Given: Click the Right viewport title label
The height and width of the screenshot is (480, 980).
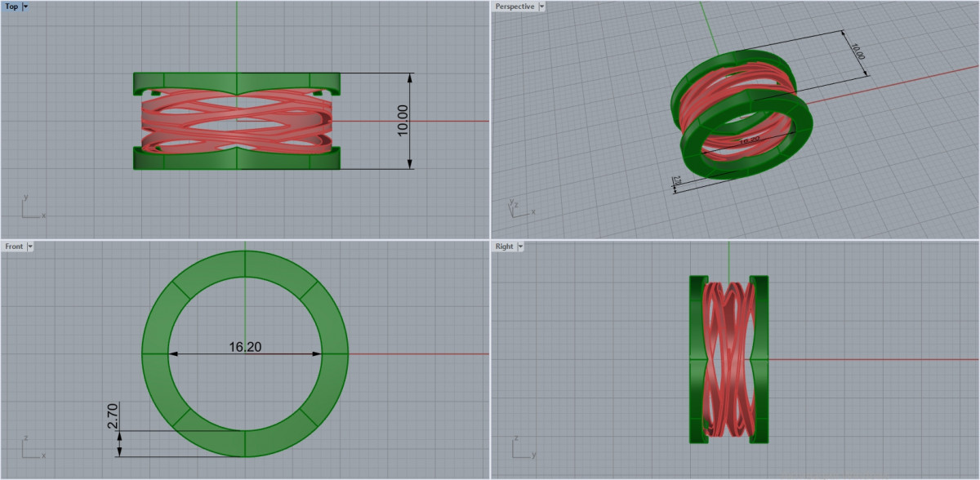Looking at the screenshot, I should pyautogui.click(x=504, y=247).
